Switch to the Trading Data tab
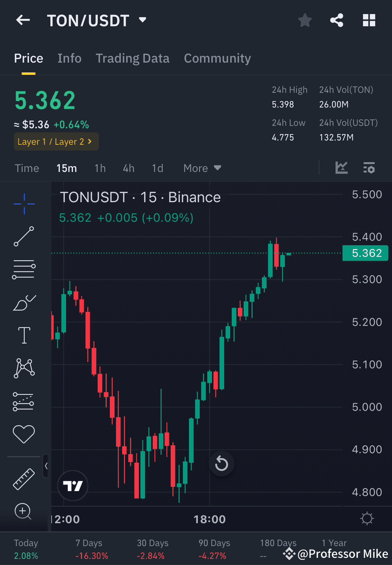The height and width of the screenshot is (565, 392). pos(133,58)
